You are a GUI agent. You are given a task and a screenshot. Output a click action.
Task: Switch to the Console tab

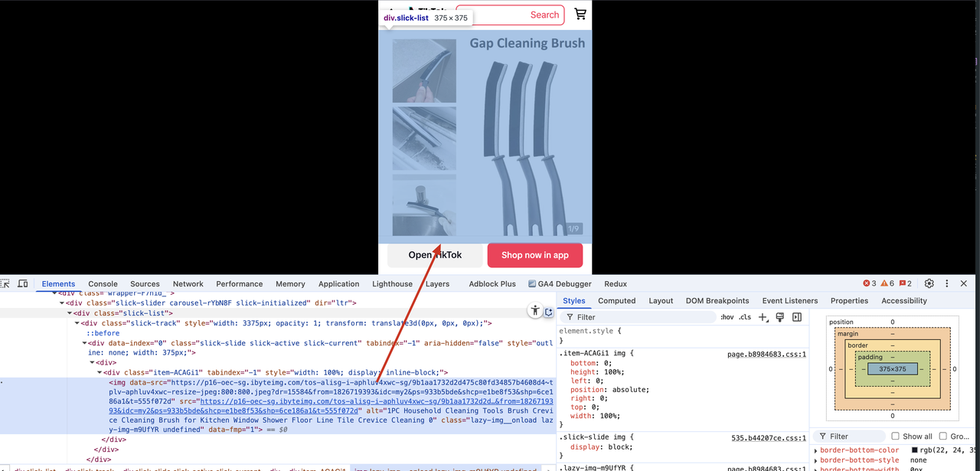(x=103, y=283)
